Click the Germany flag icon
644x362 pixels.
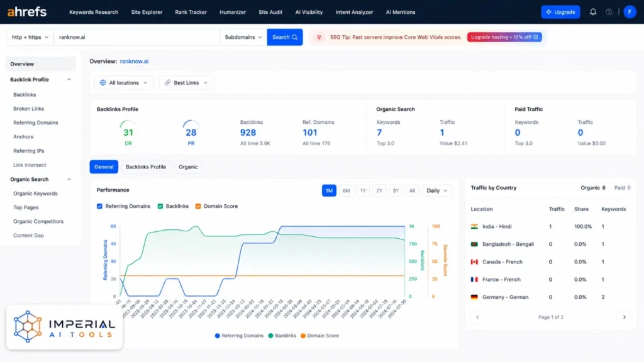pos(474,297)
